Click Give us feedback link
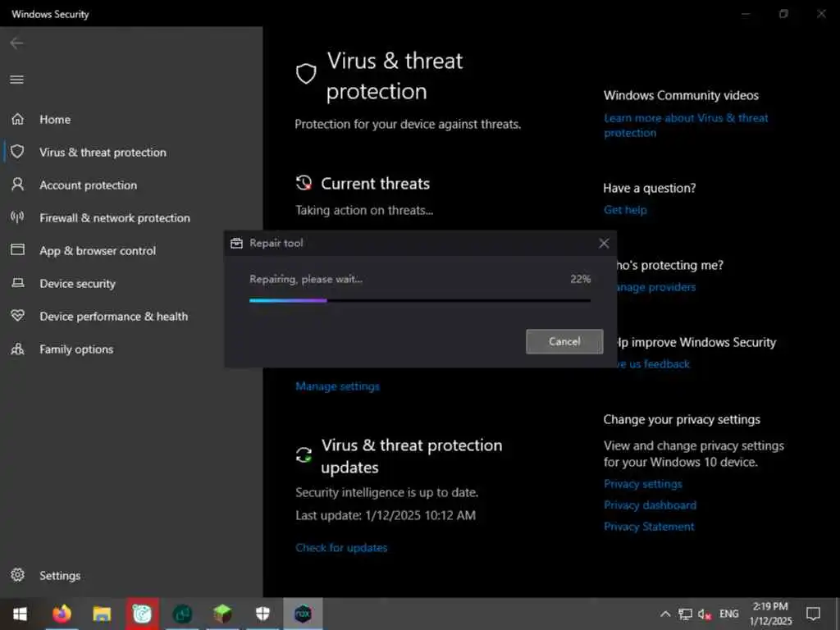Viewport: 840px width, 630px height. coord(652,364)
